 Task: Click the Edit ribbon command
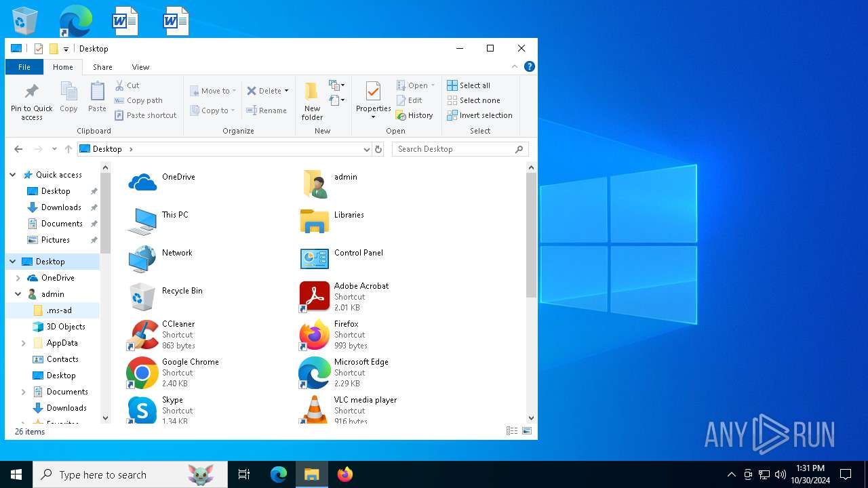(410, 100)
